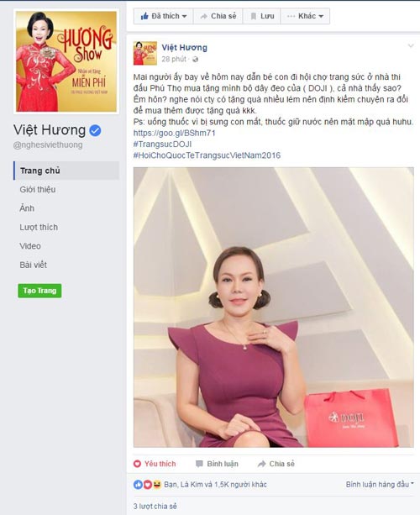Screen dimensions: 420x515
Task: Open the Khác more options dropdown
Action: pos(305,16)
